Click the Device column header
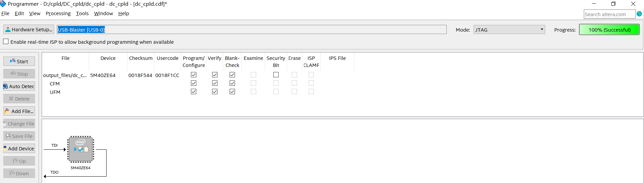 click(108, 58)
